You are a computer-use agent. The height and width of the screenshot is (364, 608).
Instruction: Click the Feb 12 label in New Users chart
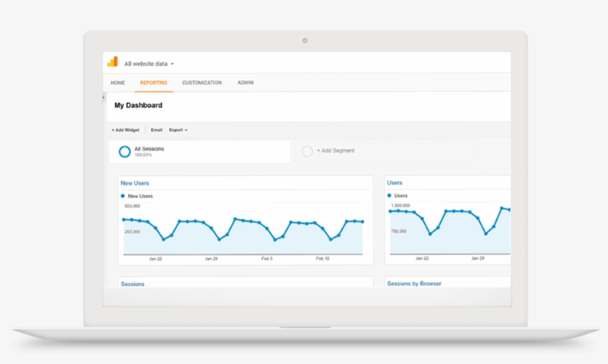(x=323, y=259)
